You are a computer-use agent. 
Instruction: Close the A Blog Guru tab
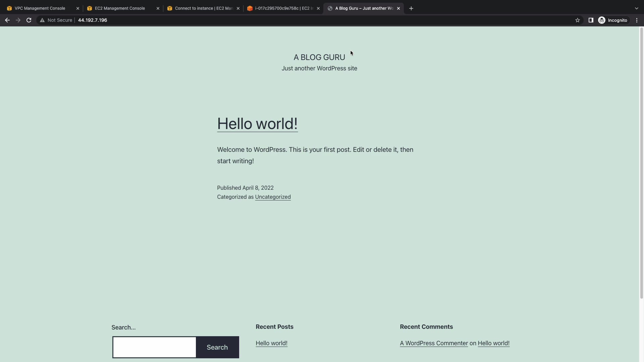tap(398, 8)
